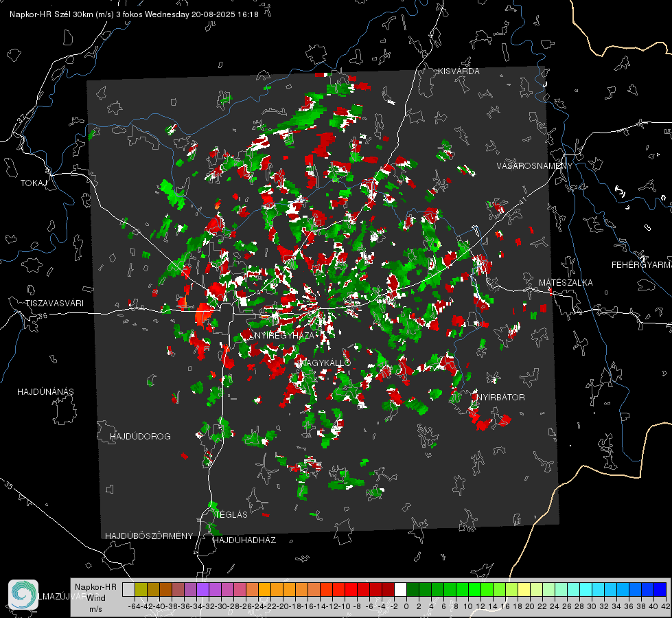Viewport: 672px width, 618px height.
Task: Click the VÁSÁROSNAMÉNY city label
Action: pos(535,165)
